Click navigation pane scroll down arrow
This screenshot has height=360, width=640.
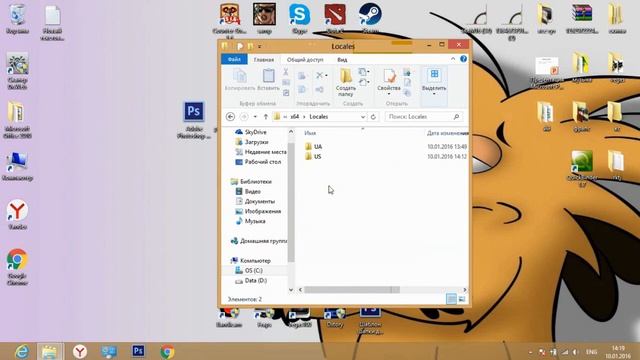pyautogui.click(x=291, y=290)
